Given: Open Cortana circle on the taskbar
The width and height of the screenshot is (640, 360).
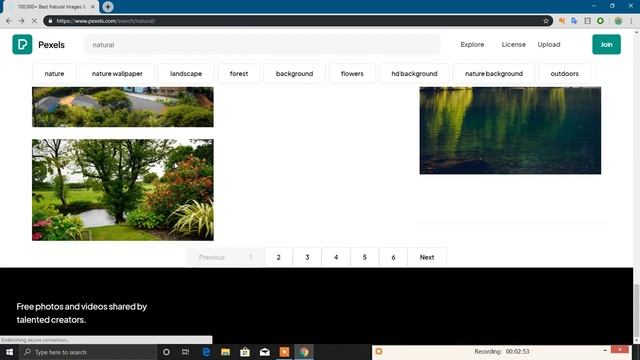Looking at the screenshot, I should pos(166,352).
